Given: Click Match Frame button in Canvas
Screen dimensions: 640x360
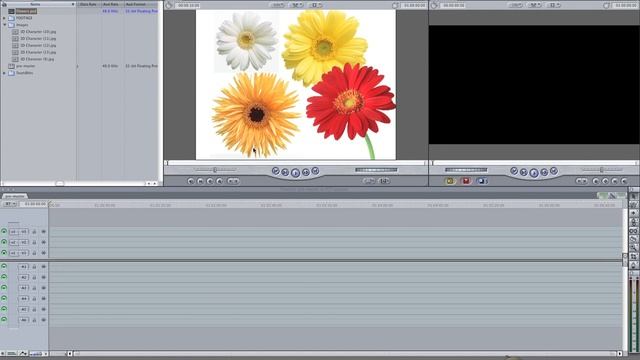Looking at the screenshot, I should coord(624,181).
